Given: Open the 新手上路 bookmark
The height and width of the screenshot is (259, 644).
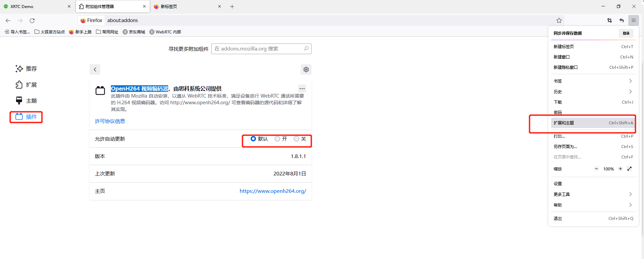Looking at the screenshot, I should 80,32.
